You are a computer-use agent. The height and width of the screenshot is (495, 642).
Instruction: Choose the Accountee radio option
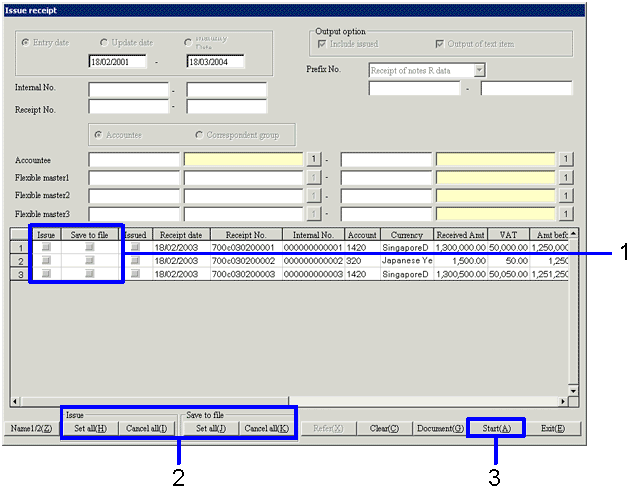(98, 134)
